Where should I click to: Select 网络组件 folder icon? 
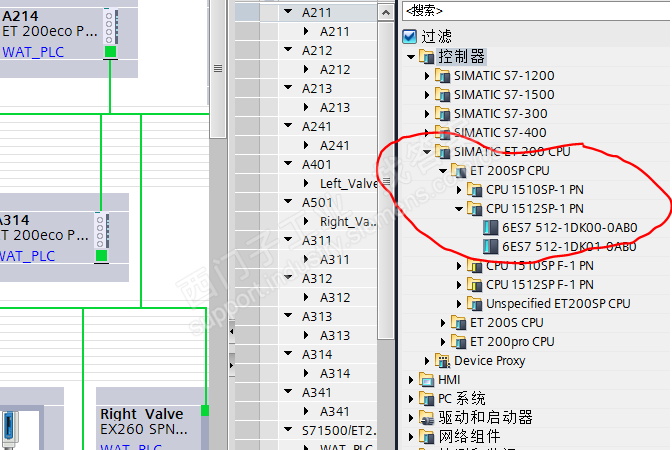(x=426, y=436)
